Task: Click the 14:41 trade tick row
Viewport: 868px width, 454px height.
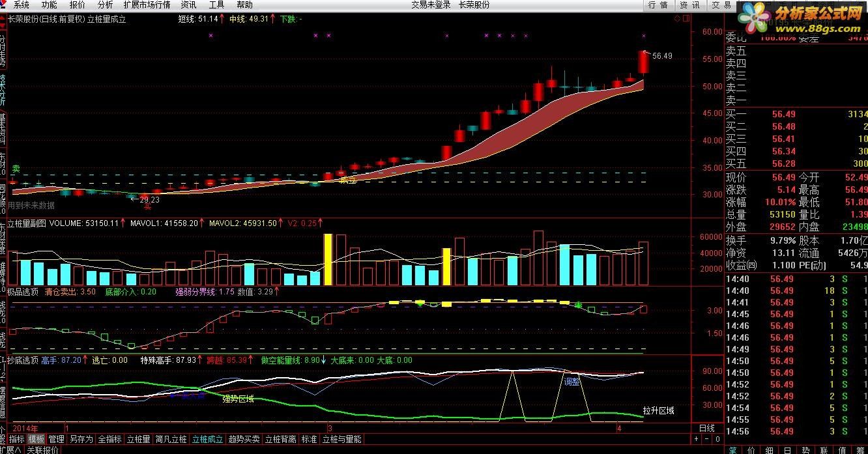Action: [796, 302]
